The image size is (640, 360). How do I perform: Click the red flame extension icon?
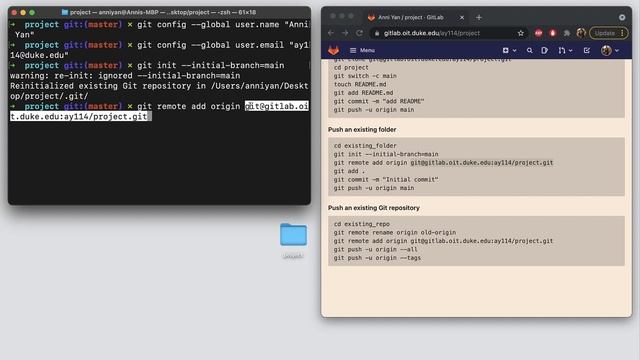pos(553,33)
